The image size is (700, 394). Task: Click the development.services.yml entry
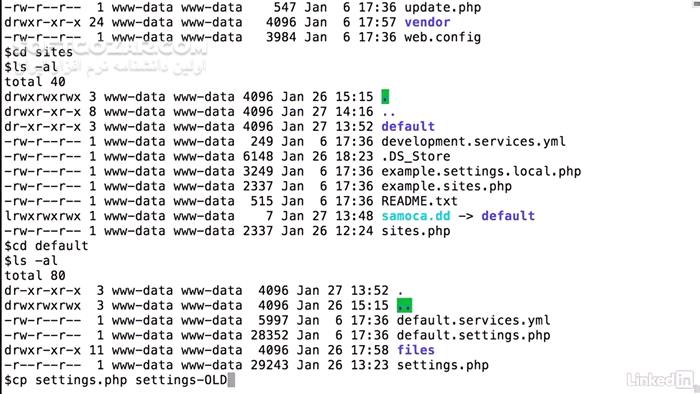click(x=473, y=141)
